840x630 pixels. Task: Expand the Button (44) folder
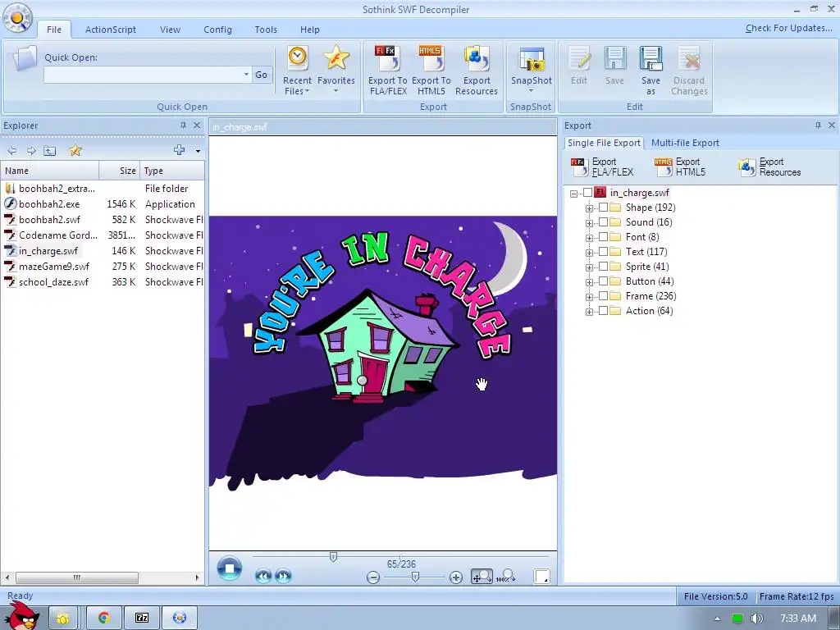[589, 282]
